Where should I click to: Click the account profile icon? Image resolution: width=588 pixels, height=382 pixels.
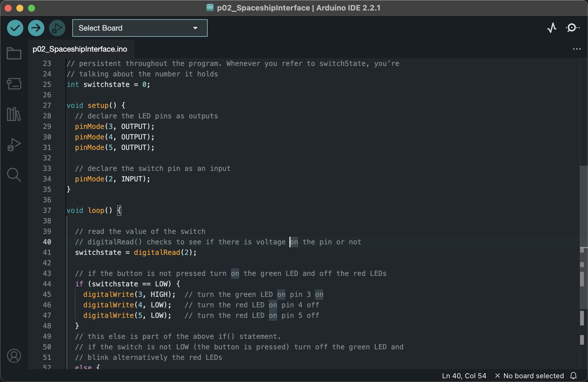(14, 356)
